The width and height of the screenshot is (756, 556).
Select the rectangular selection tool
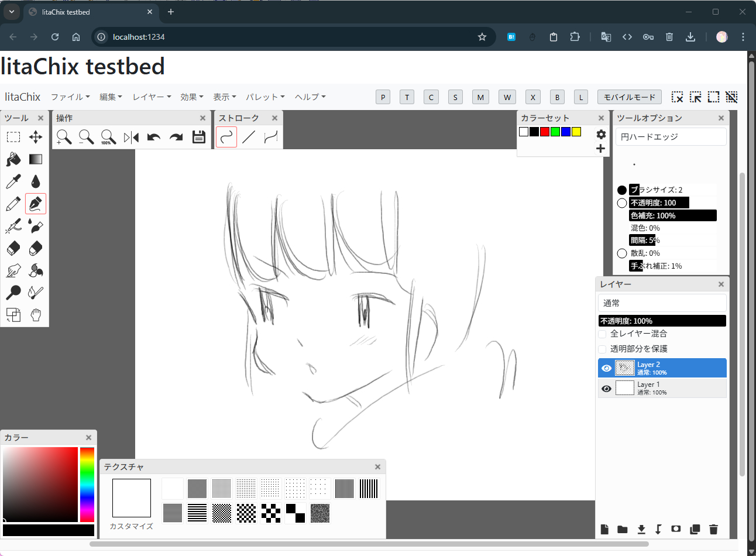pos(13,137)
